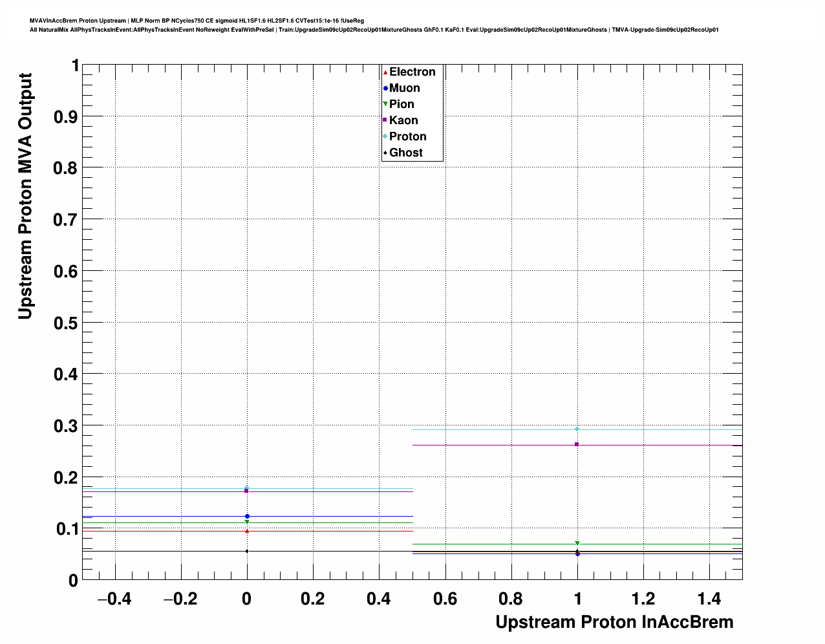Viewport: 825px width, 644px height.
Task: Click the y-axis tick label 1
Action: click(75, 65)
